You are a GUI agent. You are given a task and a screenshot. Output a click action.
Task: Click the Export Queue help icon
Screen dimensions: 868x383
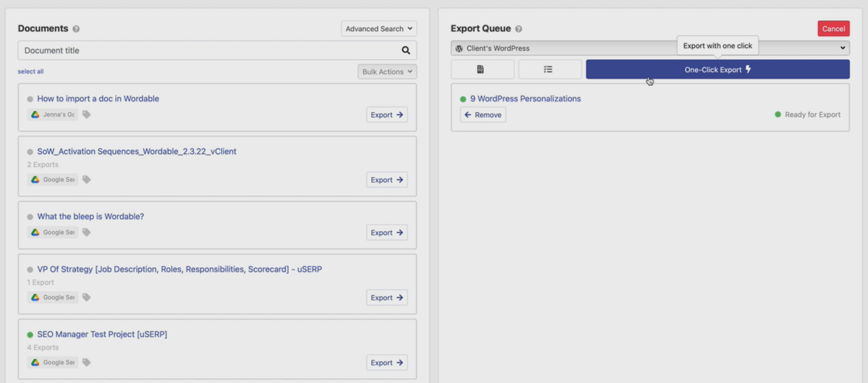pyautogui.click(x=519, y=29)
